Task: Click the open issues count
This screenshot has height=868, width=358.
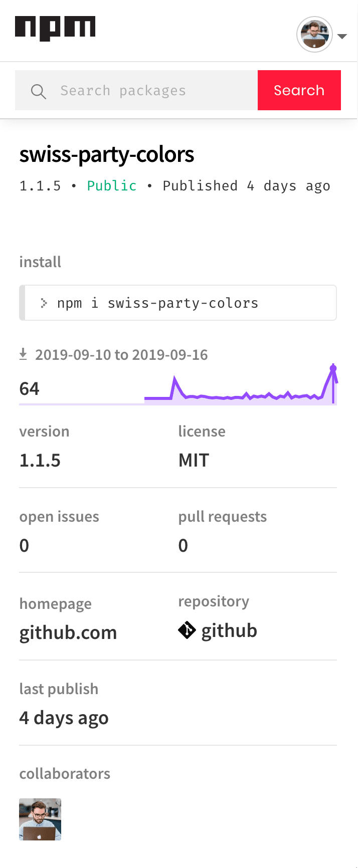Action: click(x=24, y=546)
